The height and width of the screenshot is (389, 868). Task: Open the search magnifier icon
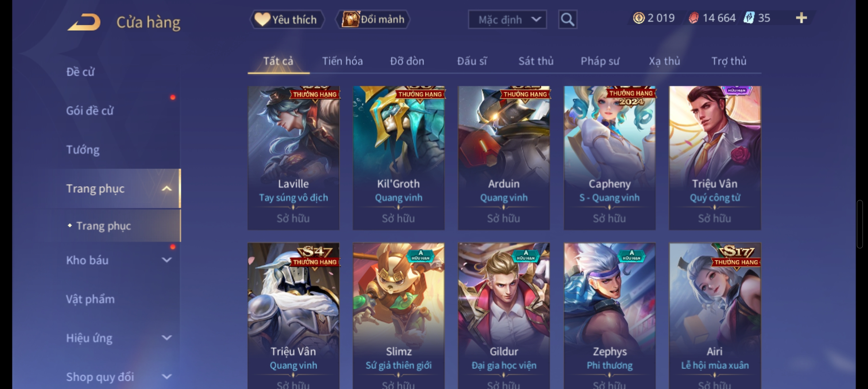(x=567, y=19)
